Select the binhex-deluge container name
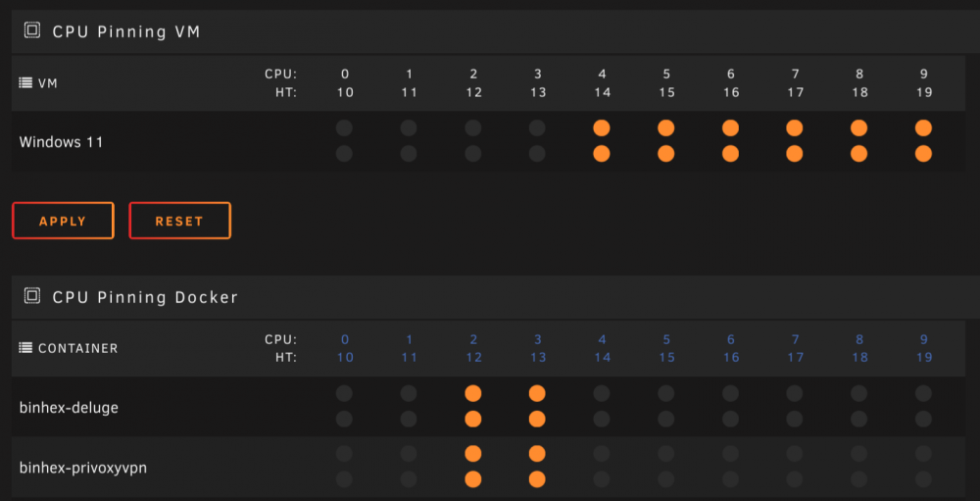Screen dimensions: 980x501 [69, 409]
